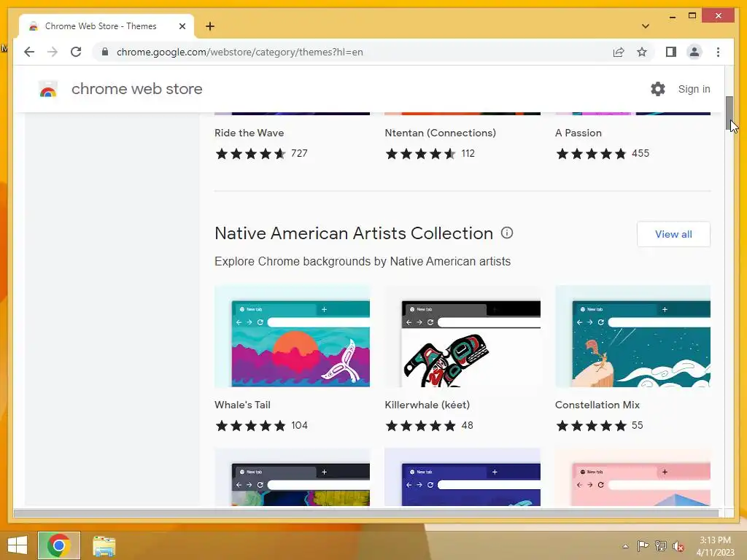
Task: Open the Chrome three-dot menu
Action: (x=718, y=52)
